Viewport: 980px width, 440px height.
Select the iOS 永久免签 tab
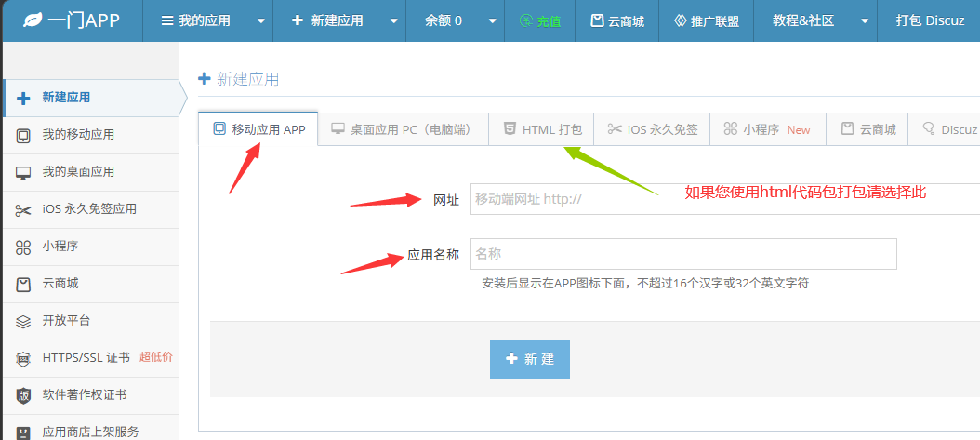point(652,129)
